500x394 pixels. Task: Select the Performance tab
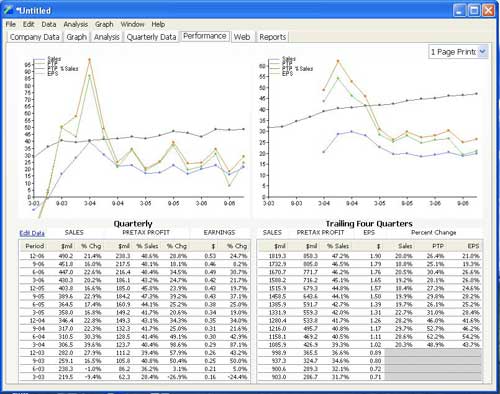[205, 36]
